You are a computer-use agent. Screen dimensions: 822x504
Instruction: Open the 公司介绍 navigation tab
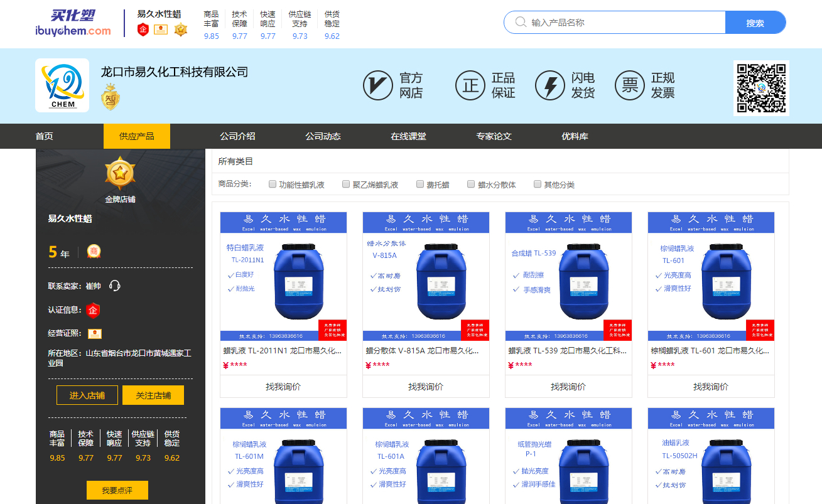[237, 136]
